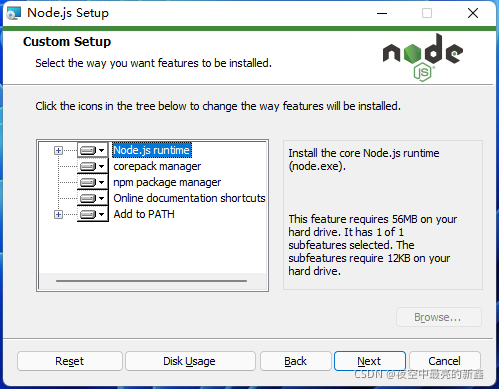This screenshot has height=389, width=499.
Task: Open install options dropdown for Add to PATH
Action: pos(93,214)
